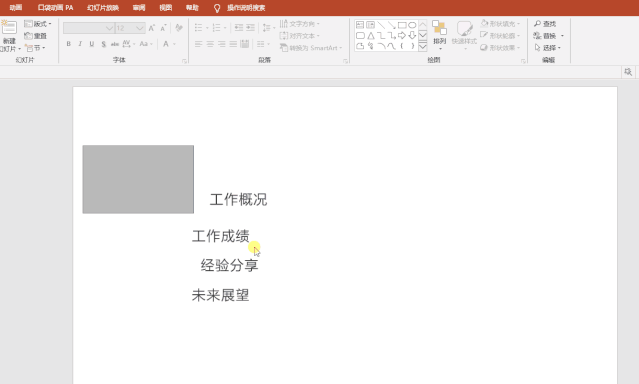Click 形状效果 shape effects
639x384 pixels.
pos(500,48)
